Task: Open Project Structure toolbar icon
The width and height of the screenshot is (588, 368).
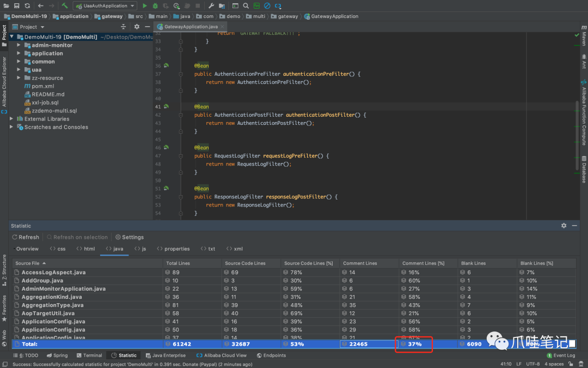Action: [222, 5]
